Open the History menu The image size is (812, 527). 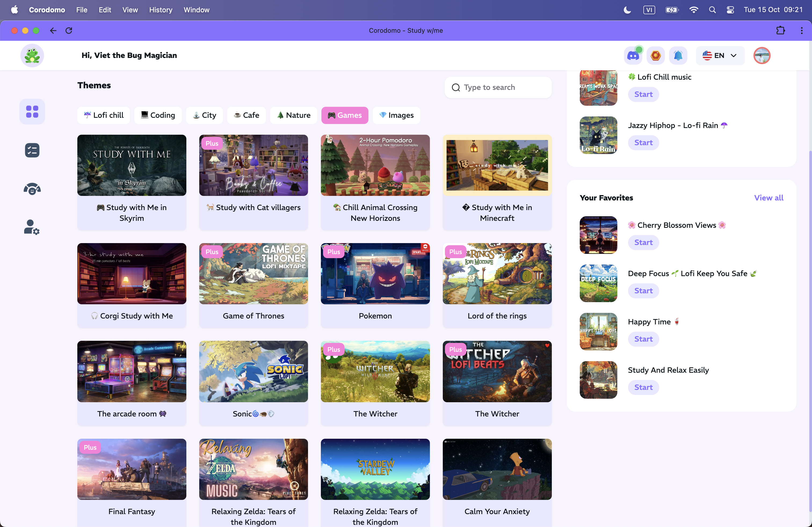click(161, 10)
